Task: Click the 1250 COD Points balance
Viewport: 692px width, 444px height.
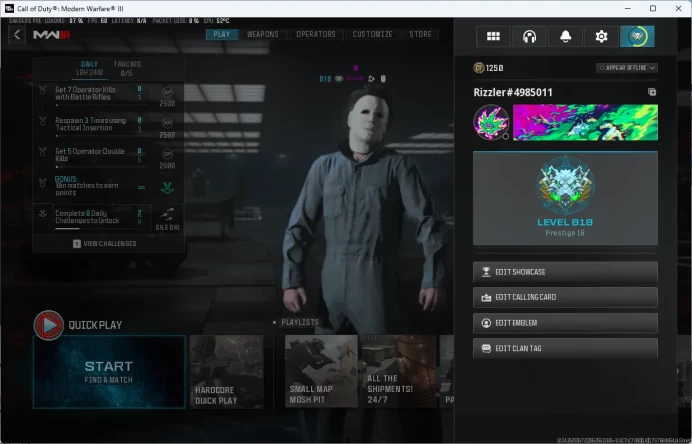Action: click(x=494, y=68)
